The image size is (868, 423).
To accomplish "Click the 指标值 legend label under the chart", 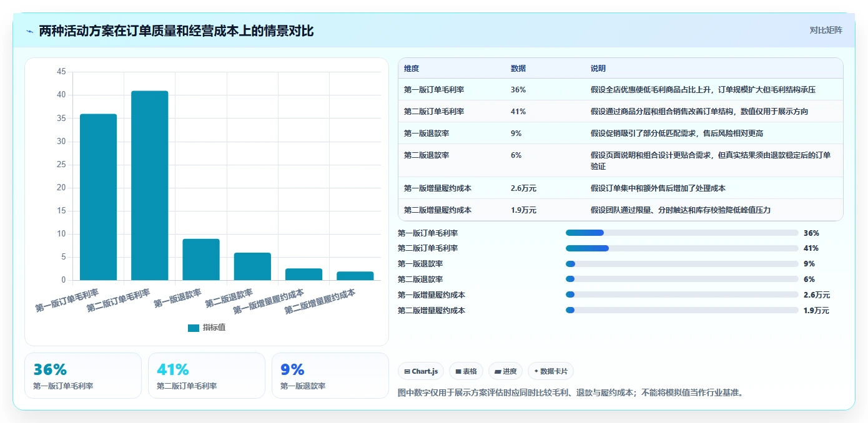I will click(214, 328).
